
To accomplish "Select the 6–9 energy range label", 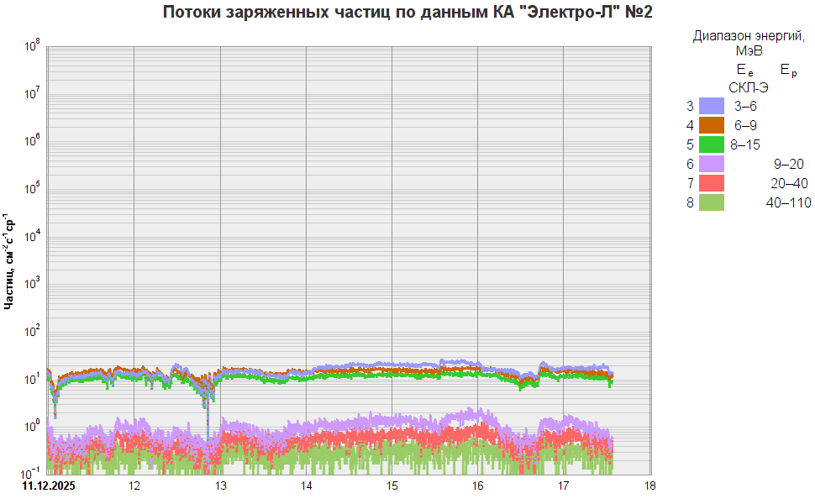I will pyautogui.click(x=745, y=125).
